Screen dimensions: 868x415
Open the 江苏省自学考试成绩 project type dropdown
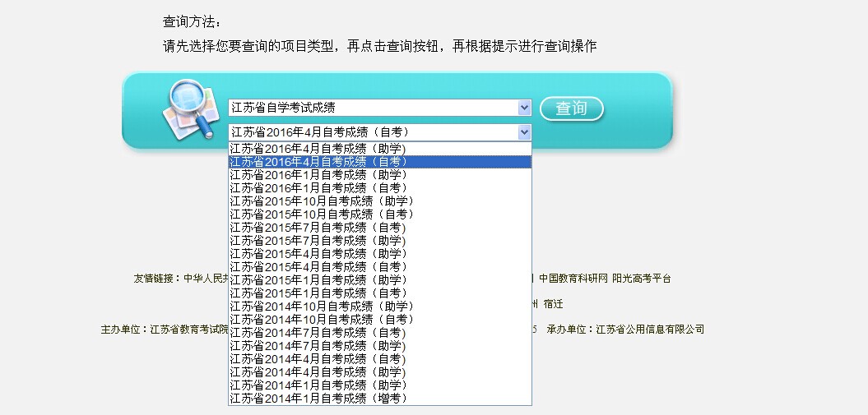coord(380,108)
